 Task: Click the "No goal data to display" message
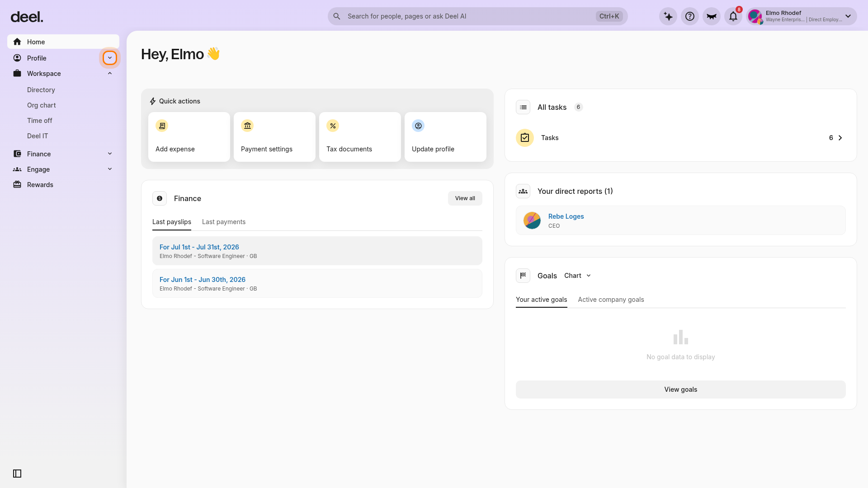(x=681, y=357)
